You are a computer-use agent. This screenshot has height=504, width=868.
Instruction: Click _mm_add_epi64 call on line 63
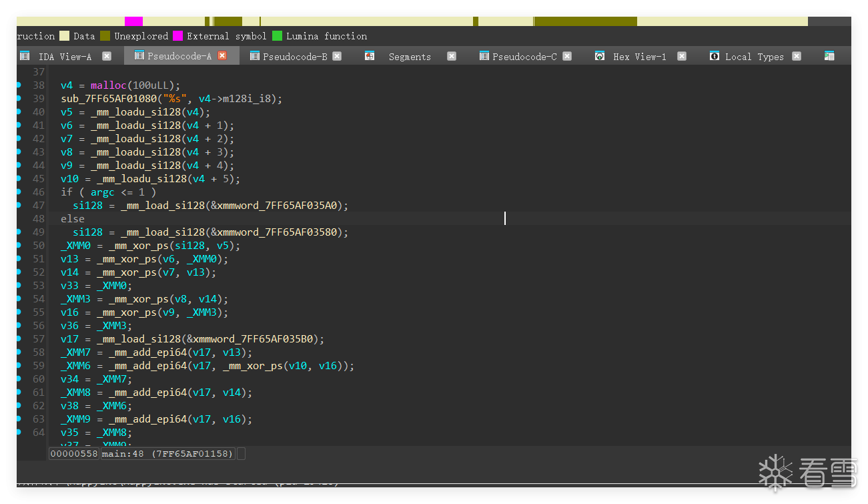coord(147,419)
